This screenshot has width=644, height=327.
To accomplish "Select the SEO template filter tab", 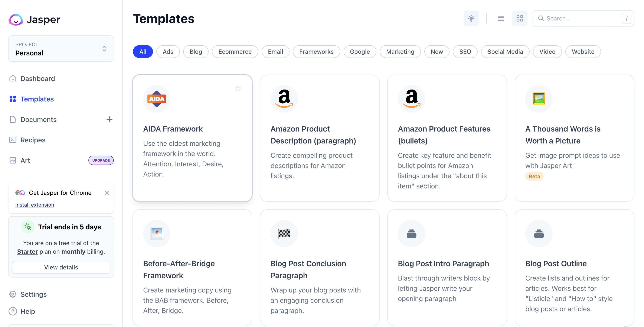I will coord(465,51).
